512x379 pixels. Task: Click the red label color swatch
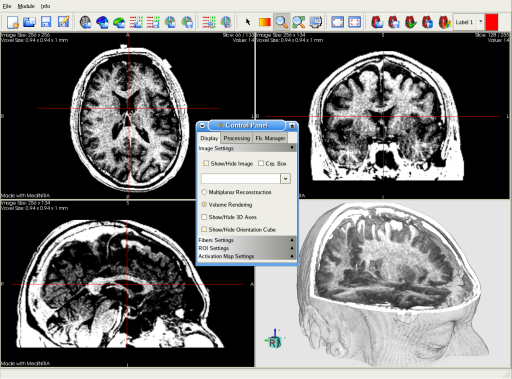(x=492, y=22)
